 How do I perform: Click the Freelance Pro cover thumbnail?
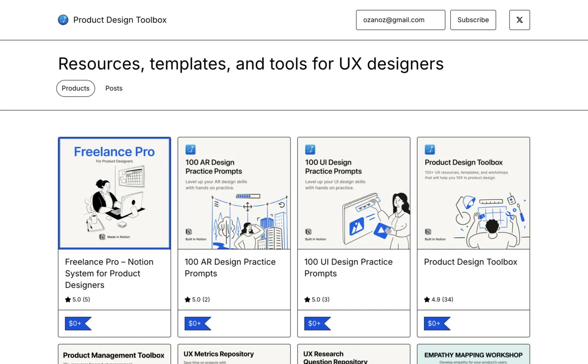114,193
